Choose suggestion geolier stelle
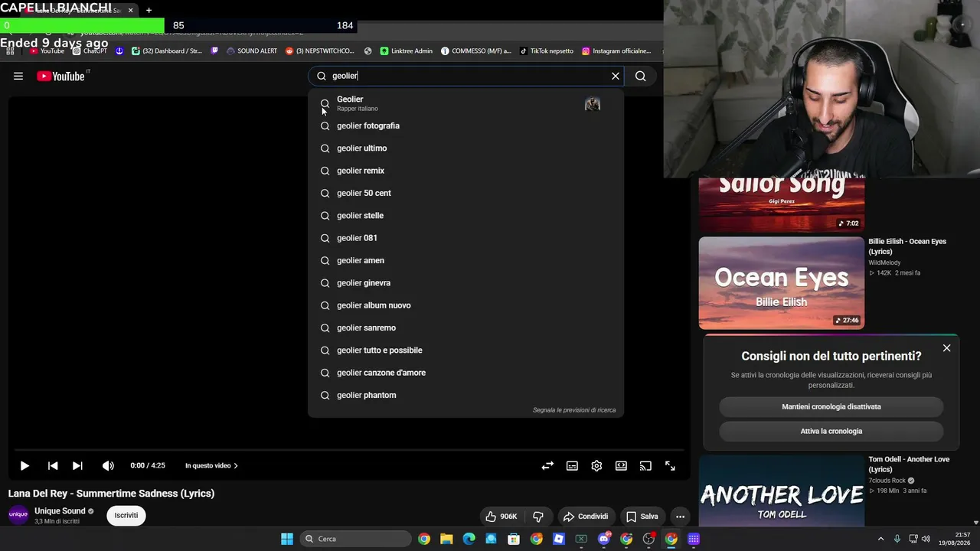The width and height of the screenshot is (980, 551). point(465,215)
